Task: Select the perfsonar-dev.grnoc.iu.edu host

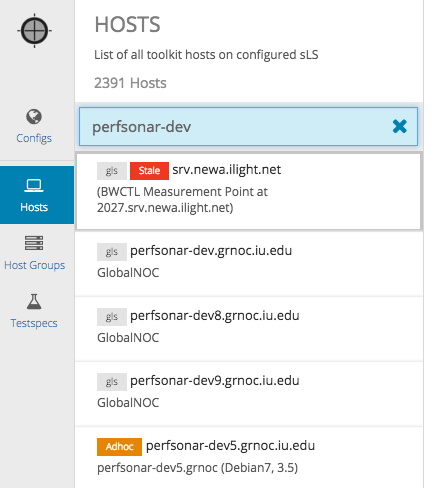Action: [249, 264]
